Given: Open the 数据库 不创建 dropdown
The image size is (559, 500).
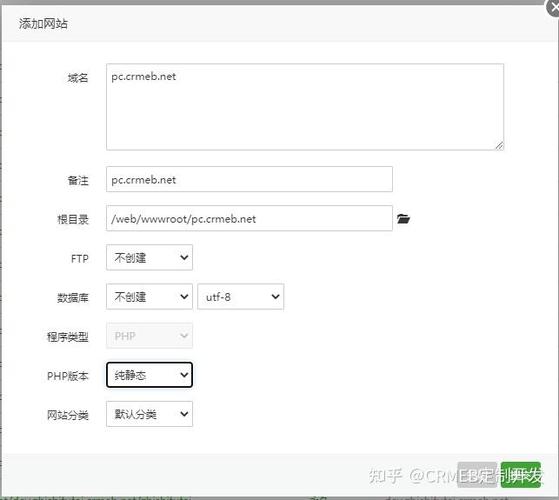Looking at the screenshot, I should tap(149, 297).
